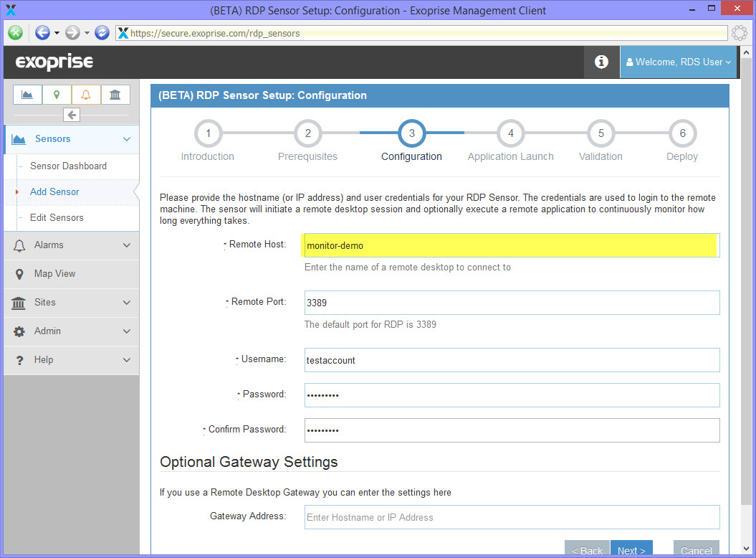Open the info icon in the header
Screen dimensions: 756x558
pyautogui.click(x=601, y=62)
